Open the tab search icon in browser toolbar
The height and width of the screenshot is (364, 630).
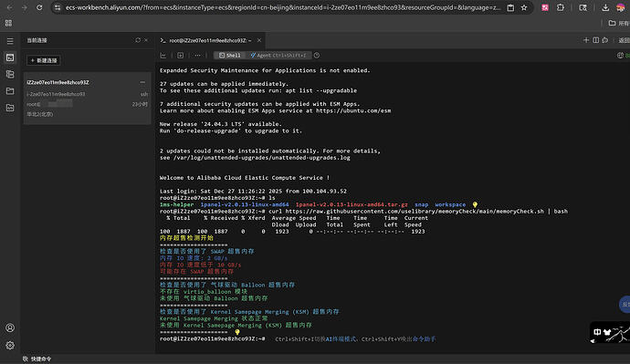pyautogui.click(x=583, y=7)
